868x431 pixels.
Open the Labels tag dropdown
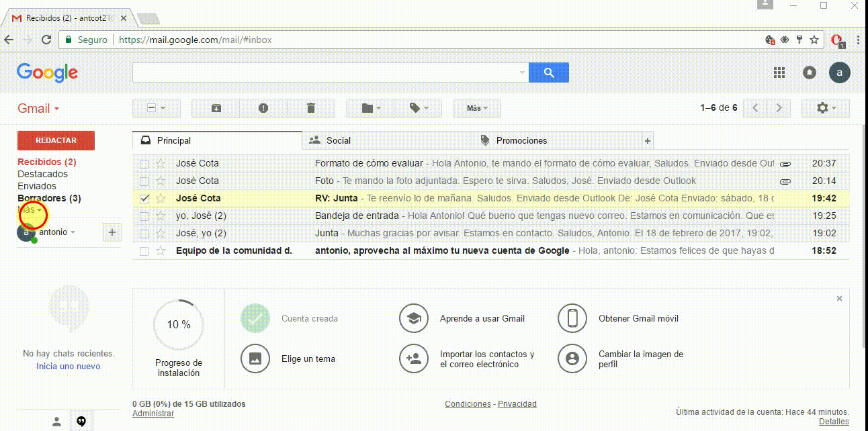coord(417,108)
